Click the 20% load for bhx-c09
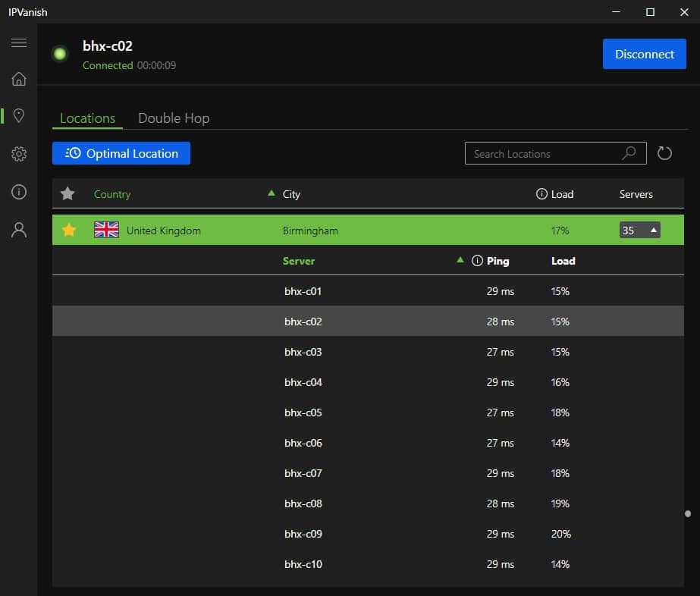Image resolution: width=700 pixels, height=596 pixels. (560, 534)
